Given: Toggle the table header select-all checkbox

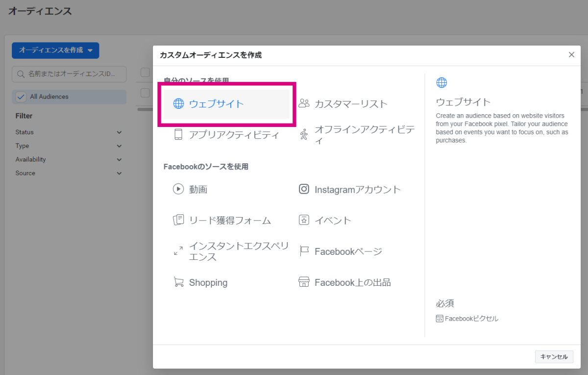Looking at the screenshot, I should pos(145,73).
